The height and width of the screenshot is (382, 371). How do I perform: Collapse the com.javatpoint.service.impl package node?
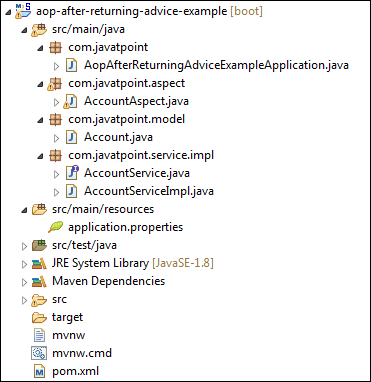pyautogui.click(x=40, y=156)
